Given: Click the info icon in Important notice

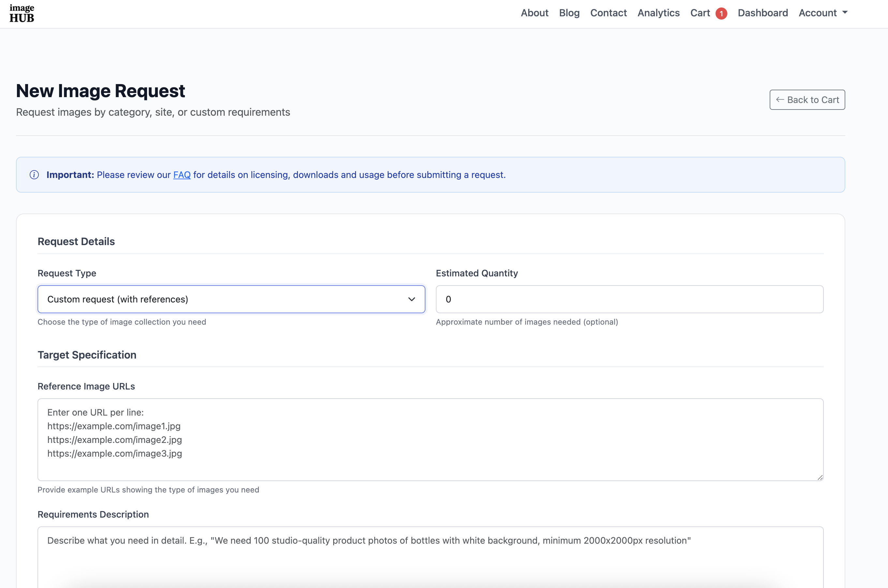Looking at the screenshot, I should 34,175.
